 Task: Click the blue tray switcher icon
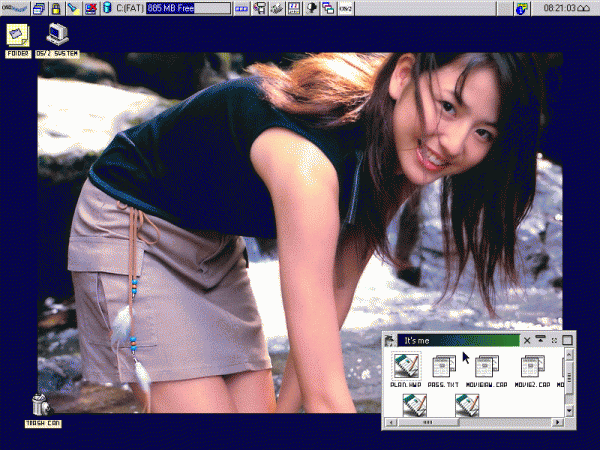[x=241, y=8]
